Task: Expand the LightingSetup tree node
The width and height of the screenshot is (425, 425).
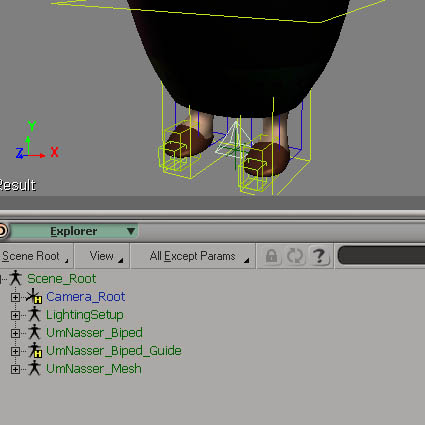Action: [15, 315]
